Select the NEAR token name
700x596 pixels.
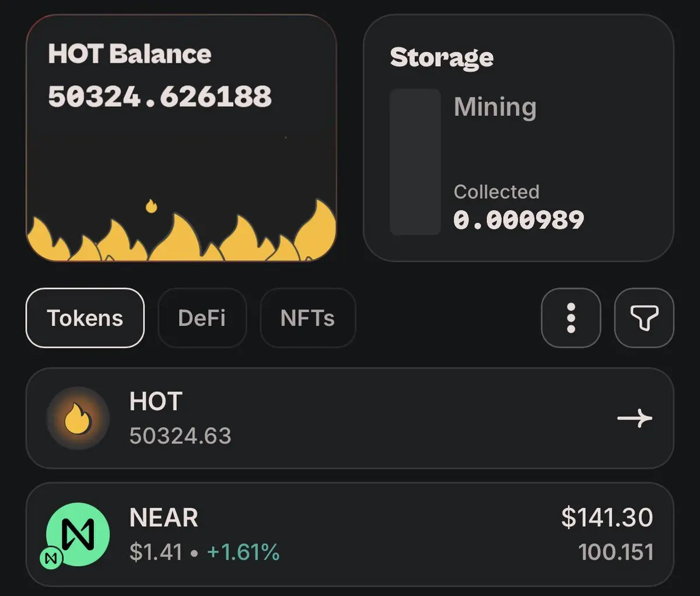pos(164,518)
